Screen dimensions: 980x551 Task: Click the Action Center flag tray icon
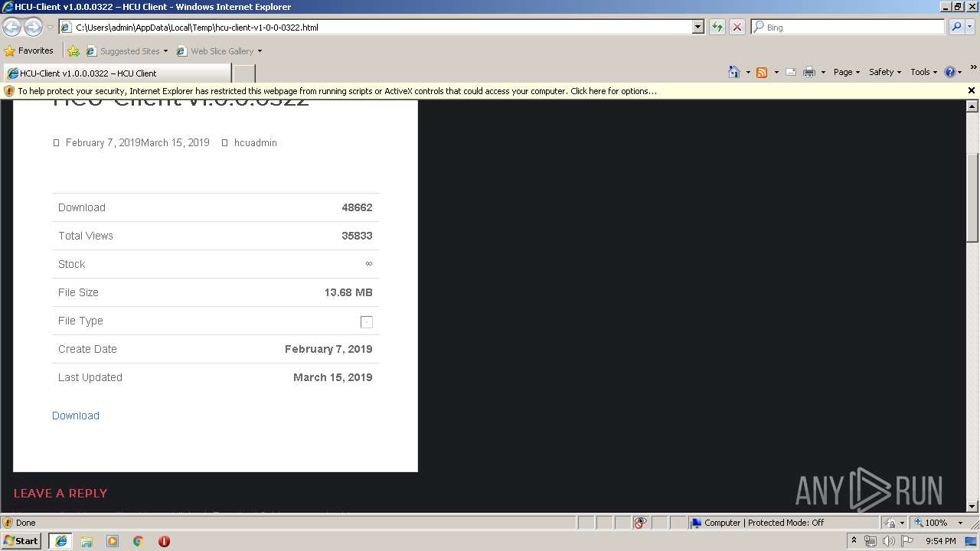tap(908, 541)
